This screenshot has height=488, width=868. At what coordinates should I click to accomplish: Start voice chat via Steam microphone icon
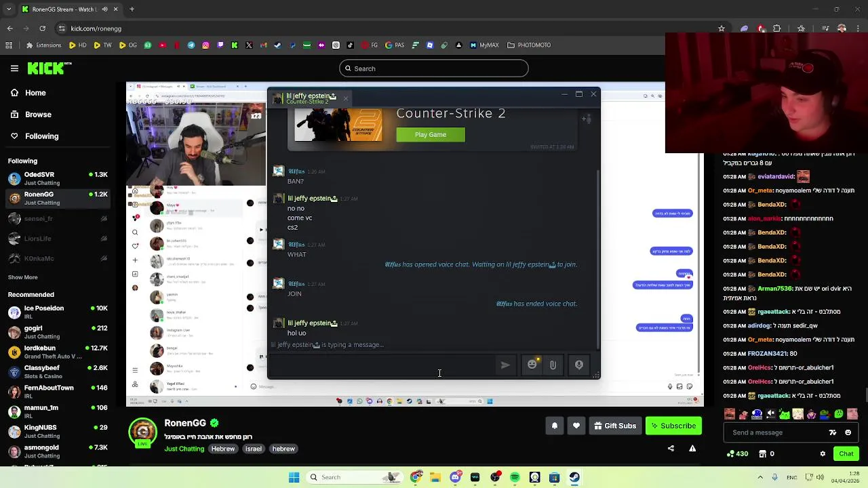tap(579, 365)
